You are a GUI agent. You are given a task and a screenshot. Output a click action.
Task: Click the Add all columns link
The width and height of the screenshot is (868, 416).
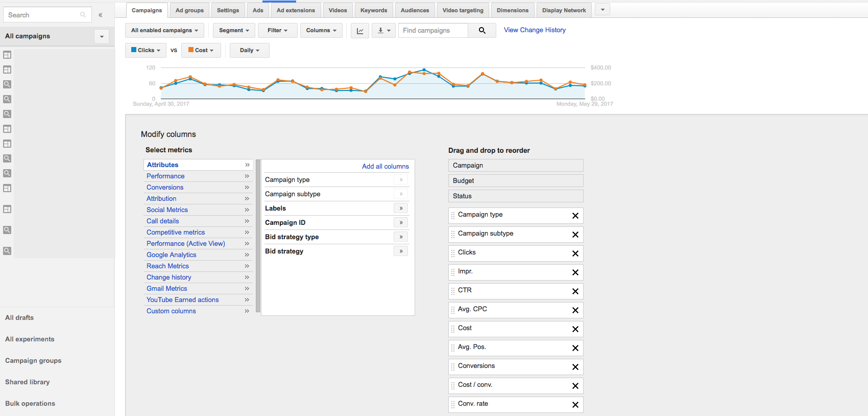[x=385, y=167]
